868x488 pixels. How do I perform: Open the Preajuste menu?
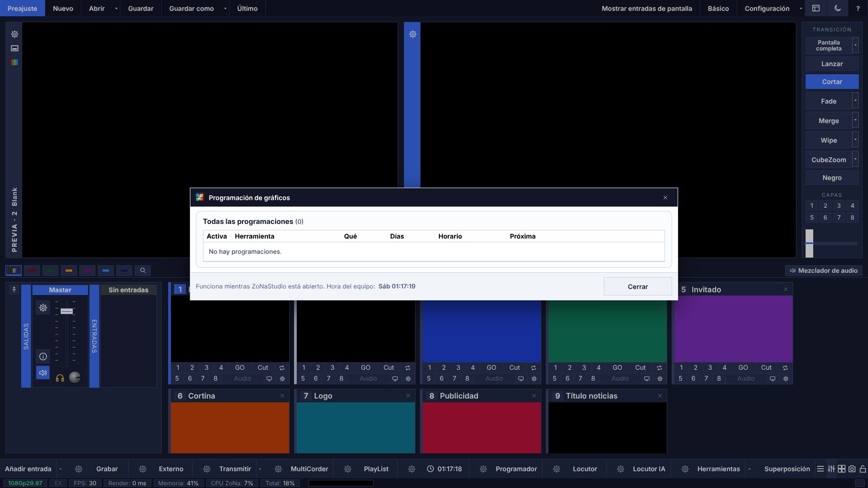[x=22, y=8]
